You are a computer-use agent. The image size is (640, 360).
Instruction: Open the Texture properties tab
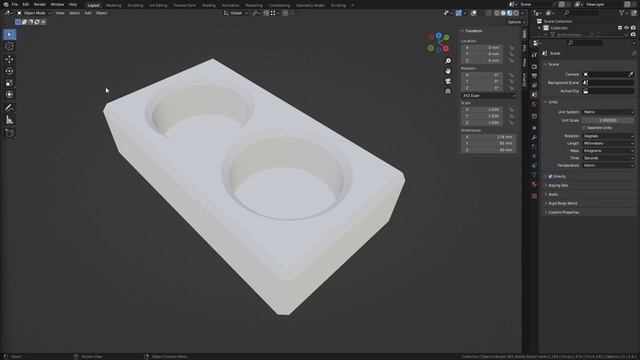coord(534,196)
